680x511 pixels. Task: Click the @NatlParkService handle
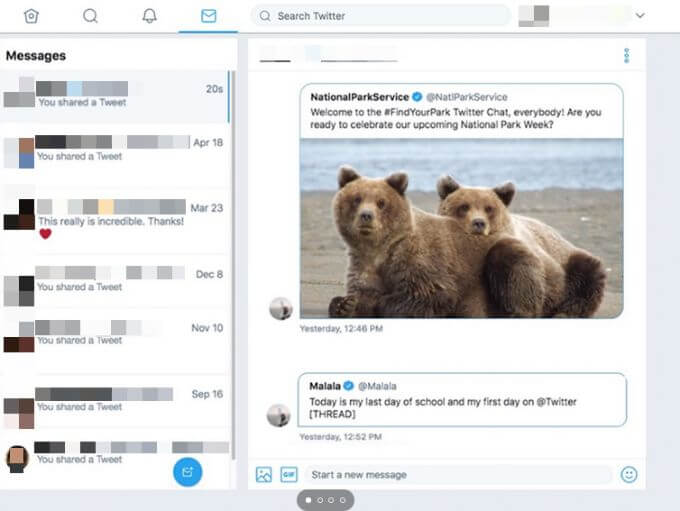(467, 97)
